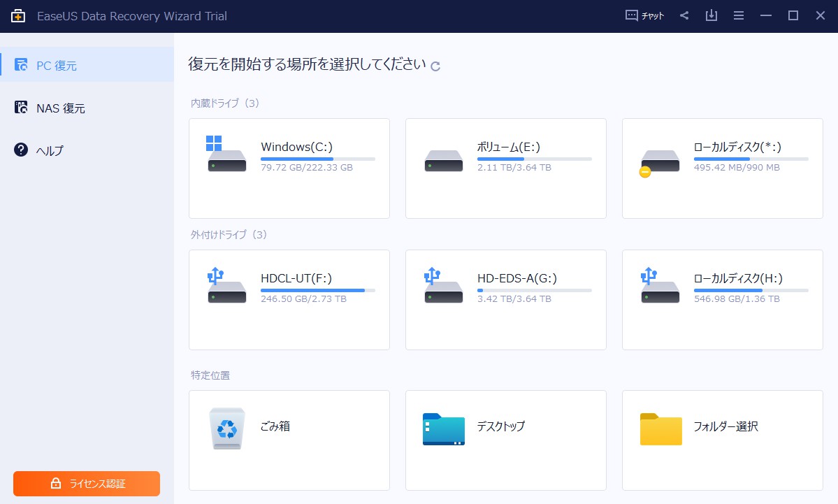Switch to the NAS 復元 sidebar tab
This screenshot has height=504, width=838.
pyautogui.click(x=87, y=108)
